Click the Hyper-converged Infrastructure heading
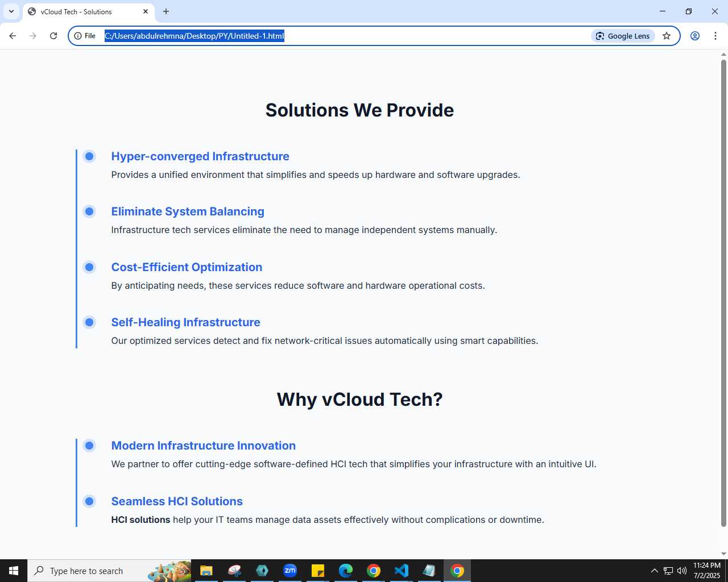728x582 pixels. [200, 156]
